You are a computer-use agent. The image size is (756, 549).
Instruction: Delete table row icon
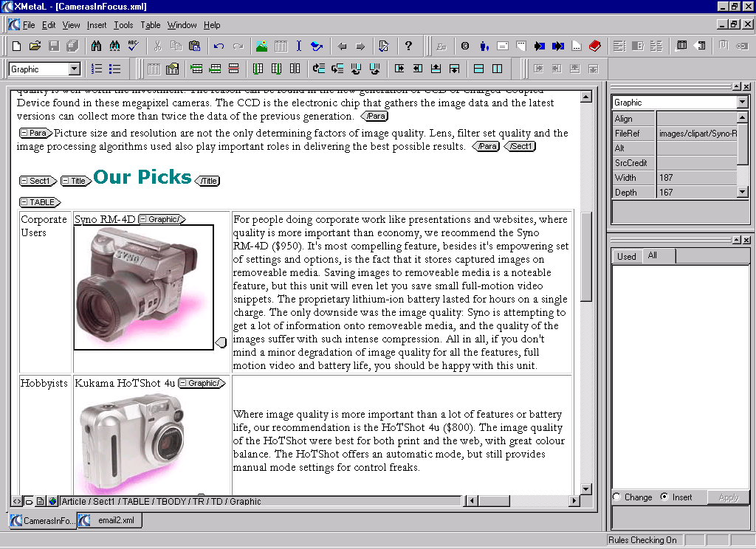tap(233, 69)
